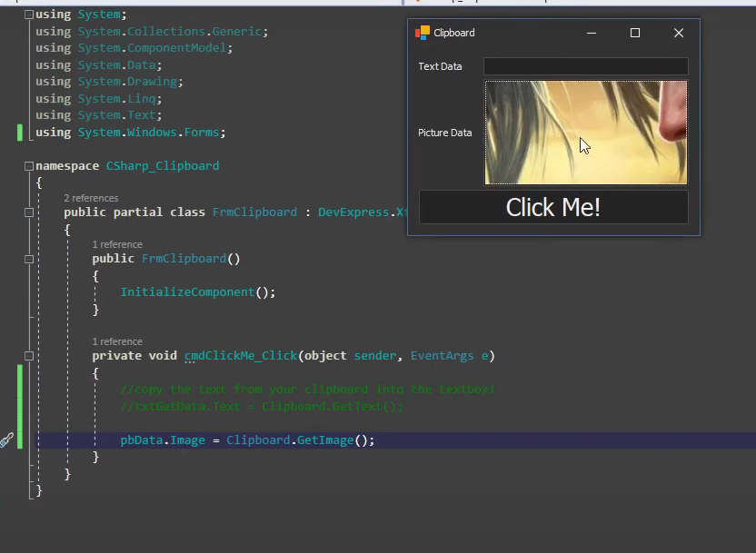Minimize the Clipboard window
The image size is (756, 553).
[592, 33]
